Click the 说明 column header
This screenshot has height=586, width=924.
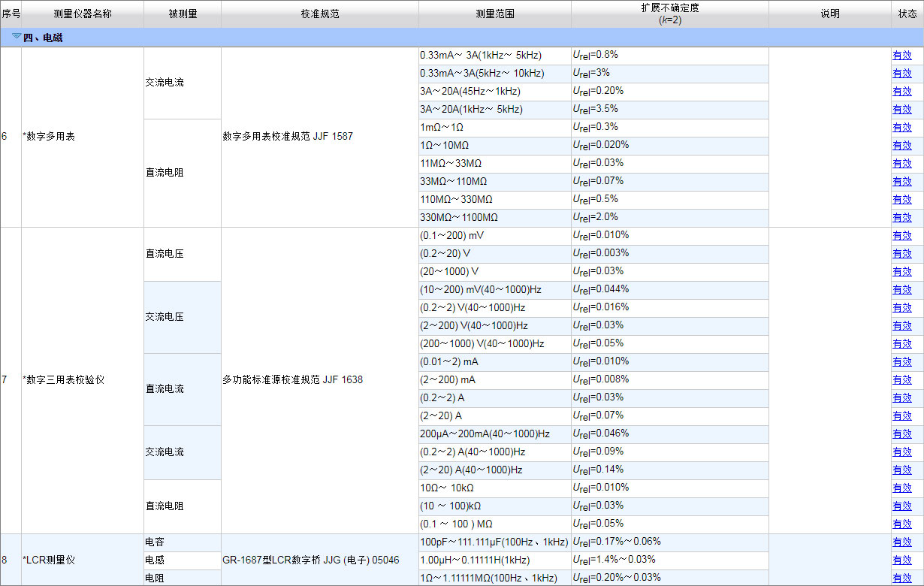pos(829,14)
